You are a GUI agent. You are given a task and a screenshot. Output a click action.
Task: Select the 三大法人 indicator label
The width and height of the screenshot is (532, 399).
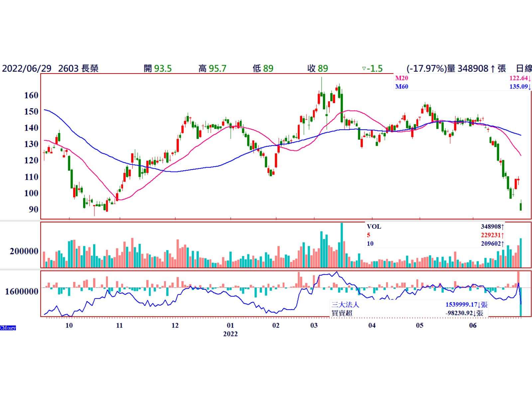tap(345, 305)
